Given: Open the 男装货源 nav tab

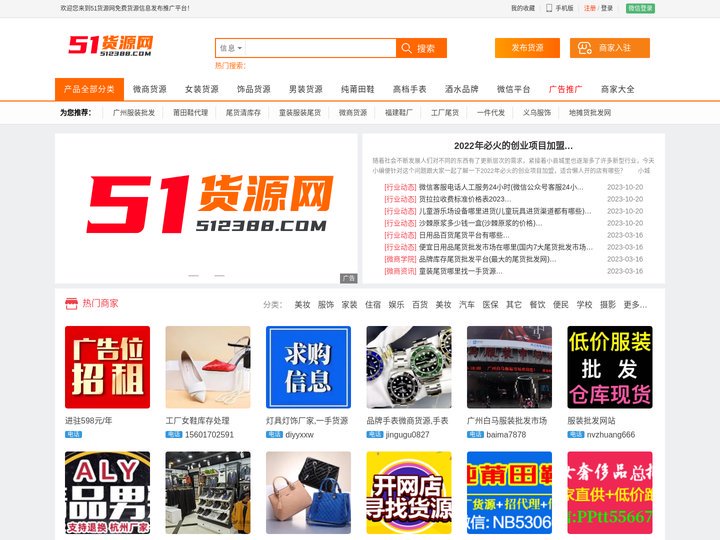Looking at the screenshot, I should [305, 89].
